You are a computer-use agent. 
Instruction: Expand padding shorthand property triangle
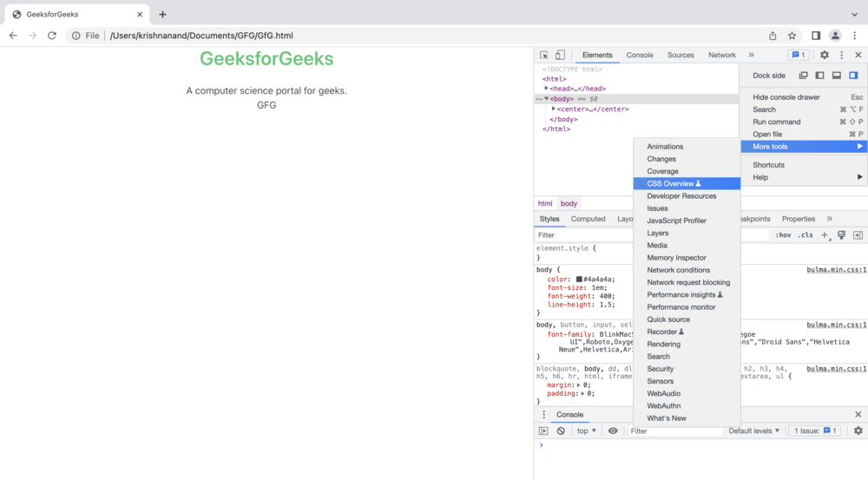coord(583,393)
